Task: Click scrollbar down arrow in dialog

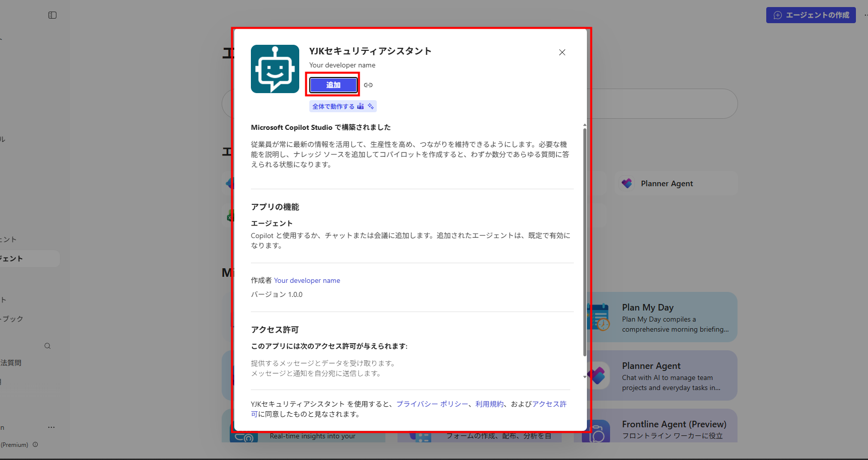Action: 584,376
